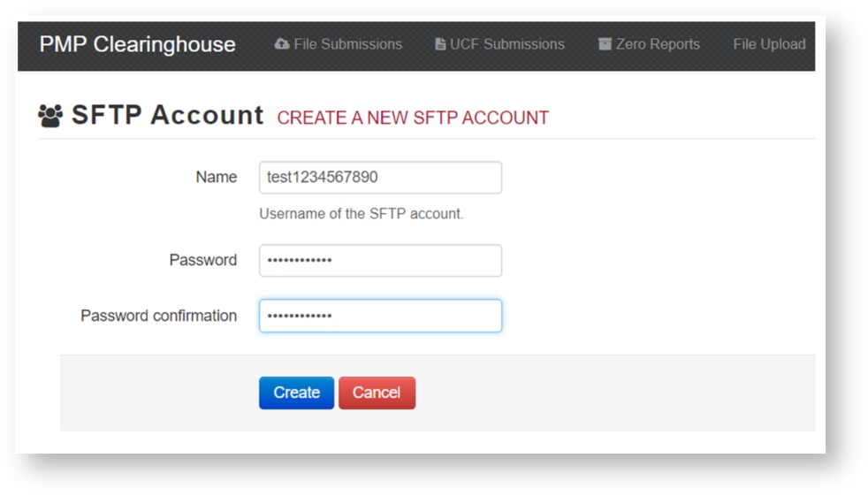Viewport: 868px width, 496px height.
Task: Click the 'Name' field label
Action: tap(217, 177)
